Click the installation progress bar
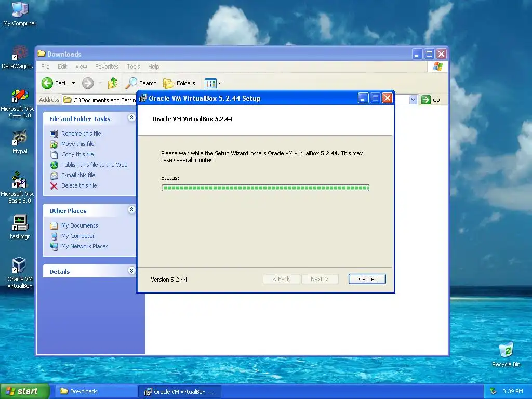Screen dimensions: 532x399 (265, 188)
